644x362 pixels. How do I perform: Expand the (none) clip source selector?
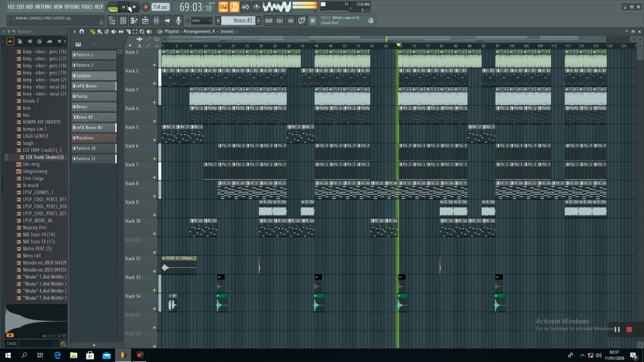click(227, 32)
